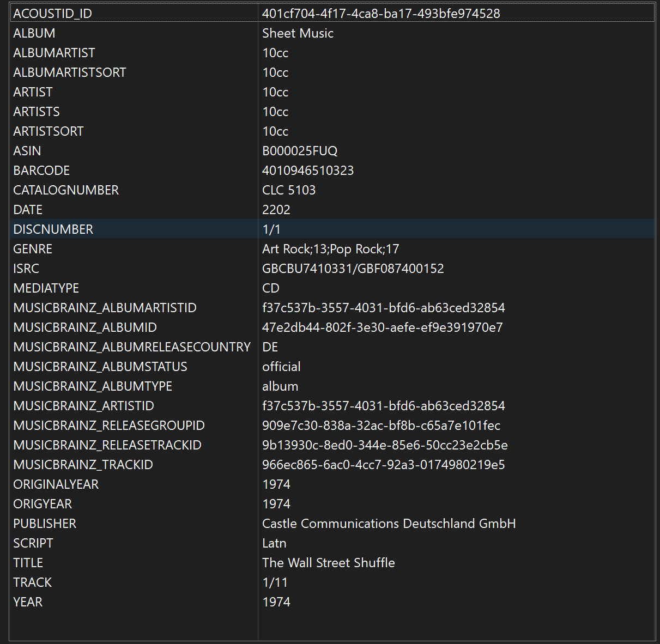
Task: Click the release country value DE
Action: pos(270,347)
